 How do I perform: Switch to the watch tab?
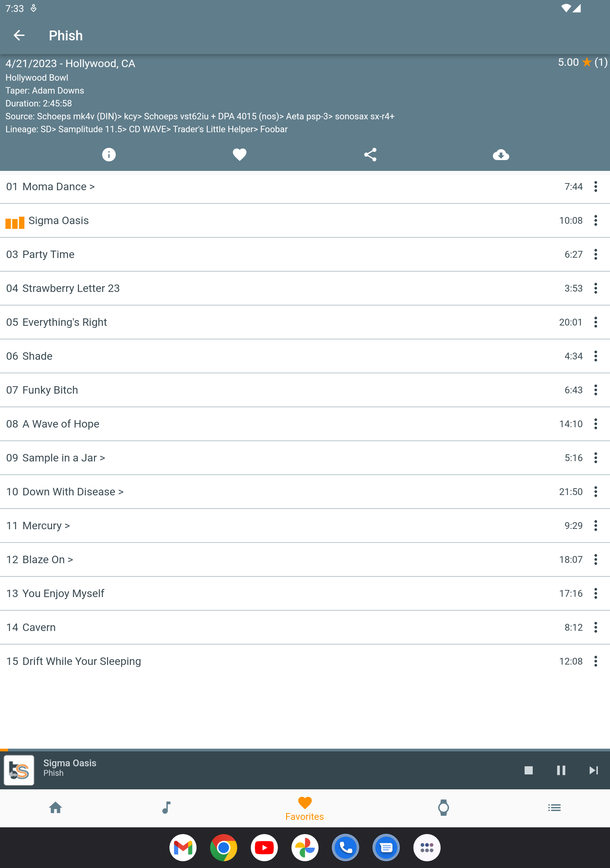click(x=443, y=808)
